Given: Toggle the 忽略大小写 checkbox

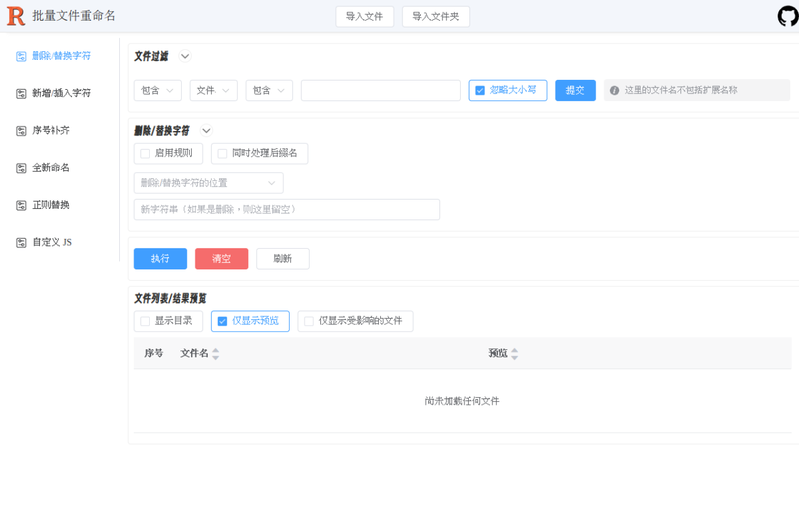Looking at the screenshot, I should [480, 90].
